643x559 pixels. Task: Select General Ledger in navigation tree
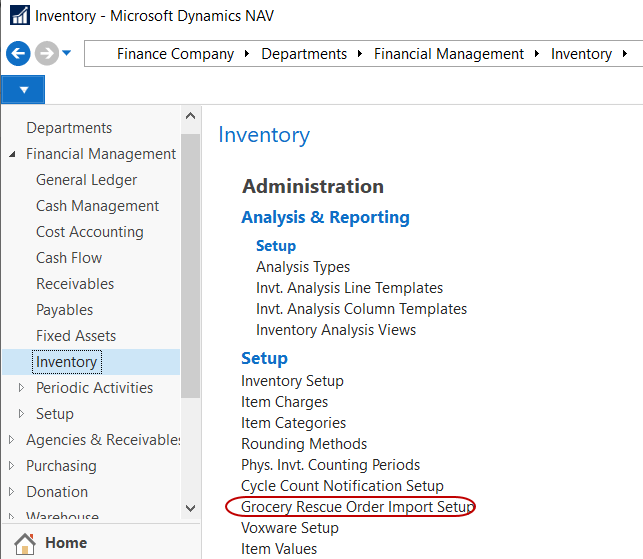86,180
